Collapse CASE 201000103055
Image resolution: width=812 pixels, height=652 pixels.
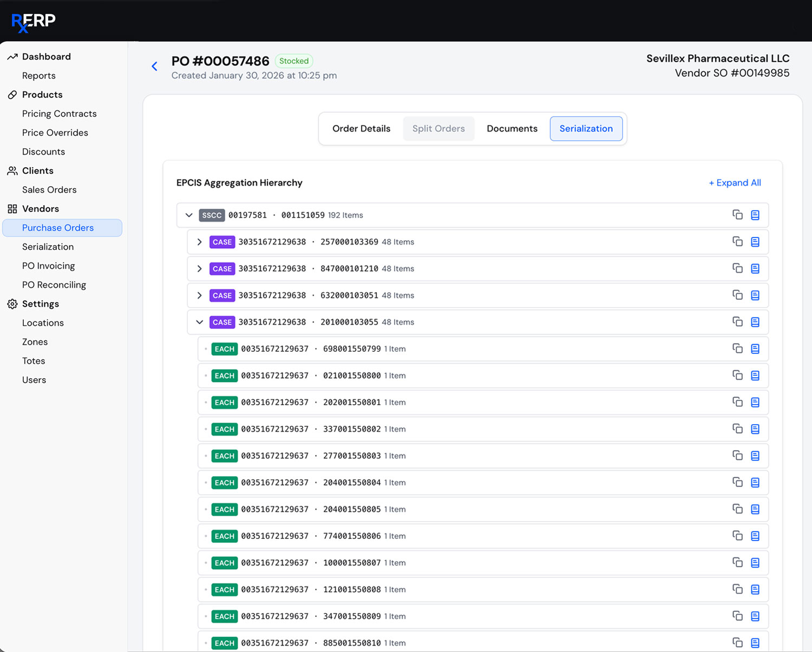click(x=199, y=322)
